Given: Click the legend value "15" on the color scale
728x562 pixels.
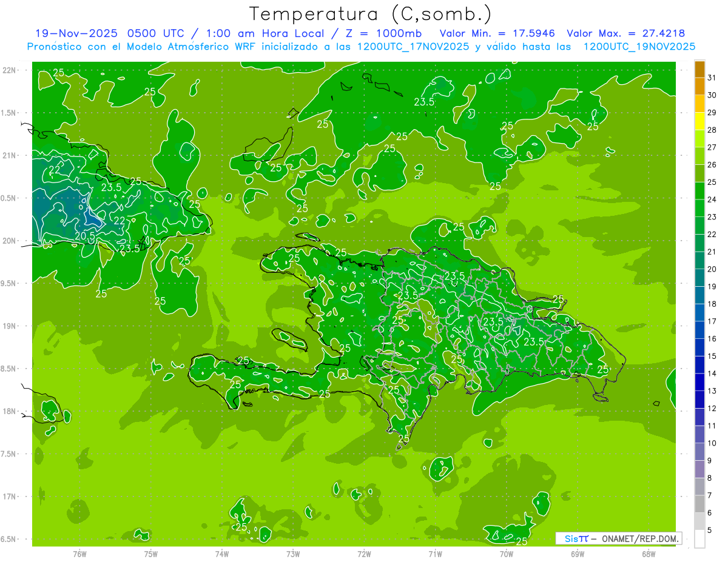Looking at the screenshot, I should (x=712, y=356).
